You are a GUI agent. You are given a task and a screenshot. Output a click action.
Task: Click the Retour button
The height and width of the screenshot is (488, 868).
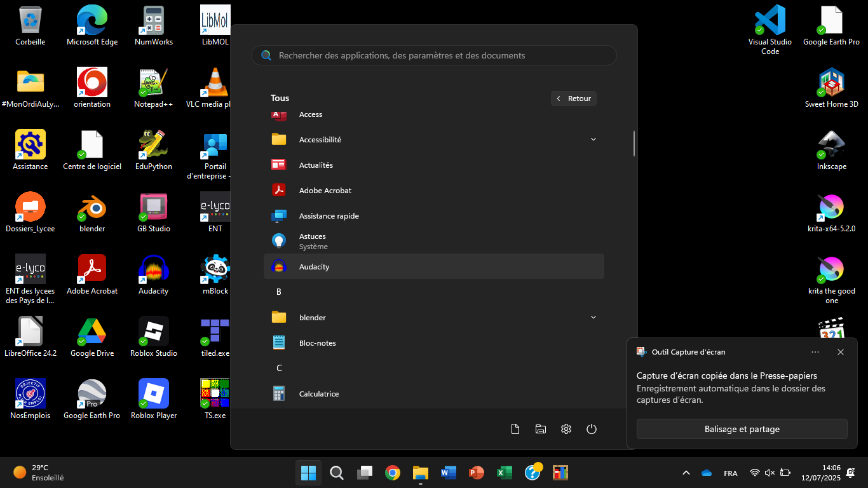click(x=574, y=98)
